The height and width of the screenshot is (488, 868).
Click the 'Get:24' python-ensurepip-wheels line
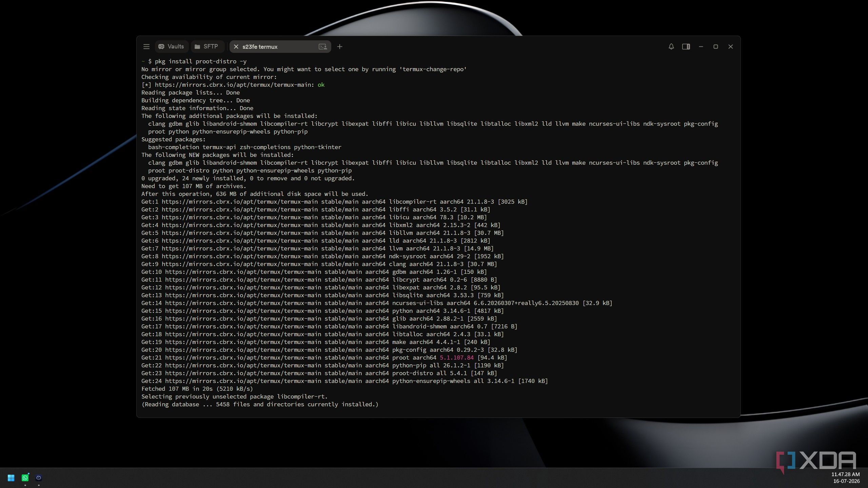pyautogui.click(x=344, y=381)
